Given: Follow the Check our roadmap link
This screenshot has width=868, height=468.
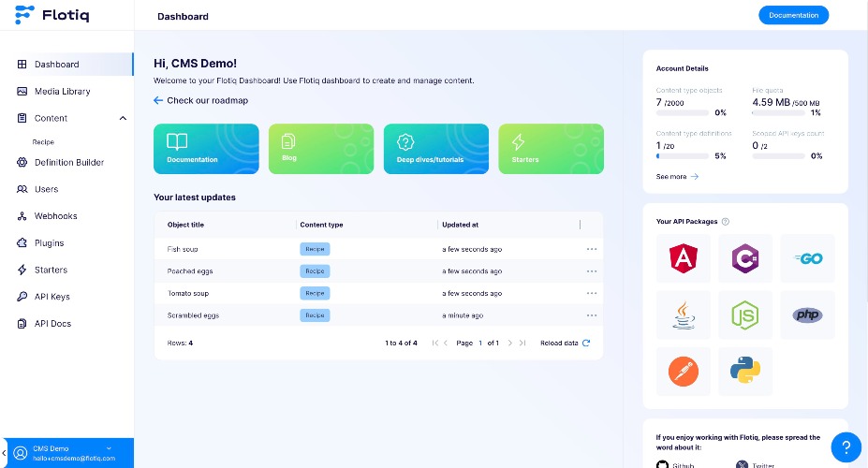Looking at the screenshot, I should (201, 100).
